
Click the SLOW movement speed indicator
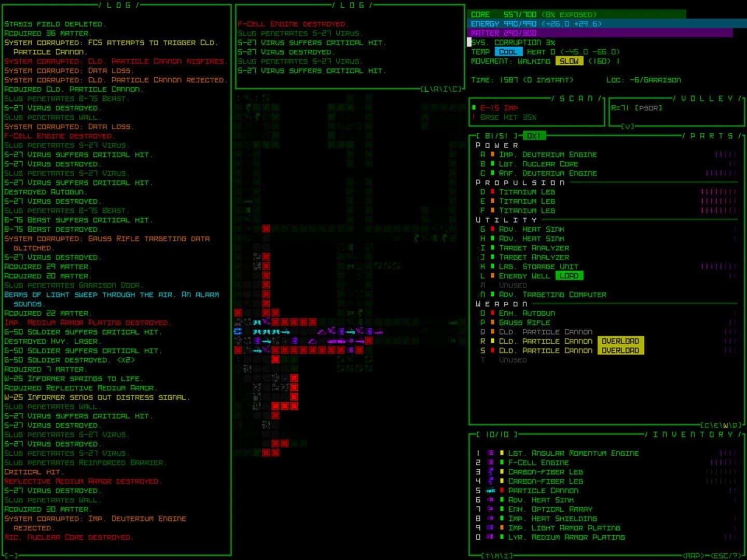tap(570, 61)
